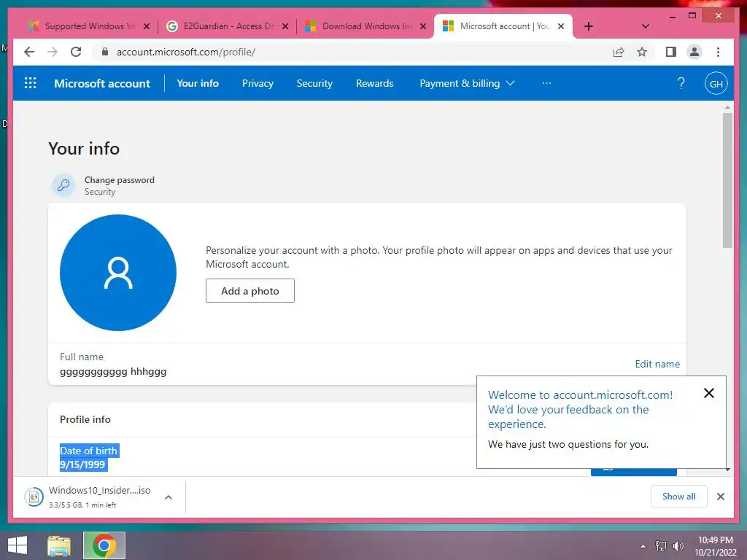Go back to previous page
The height and width of the screenshot is (560, 747).
[x=29, y=52]
